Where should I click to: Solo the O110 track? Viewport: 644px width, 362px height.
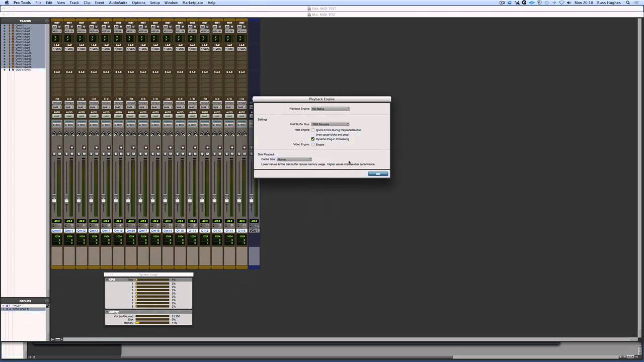[x=178, y=154]
